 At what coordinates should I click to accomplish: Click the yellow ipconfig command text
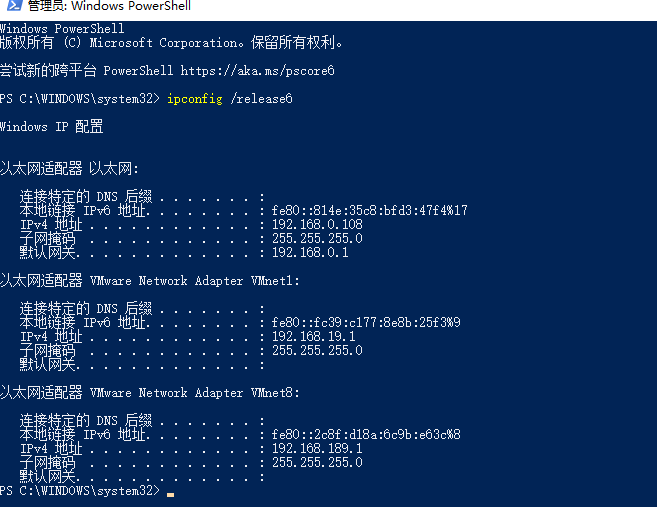click(195, 99)
